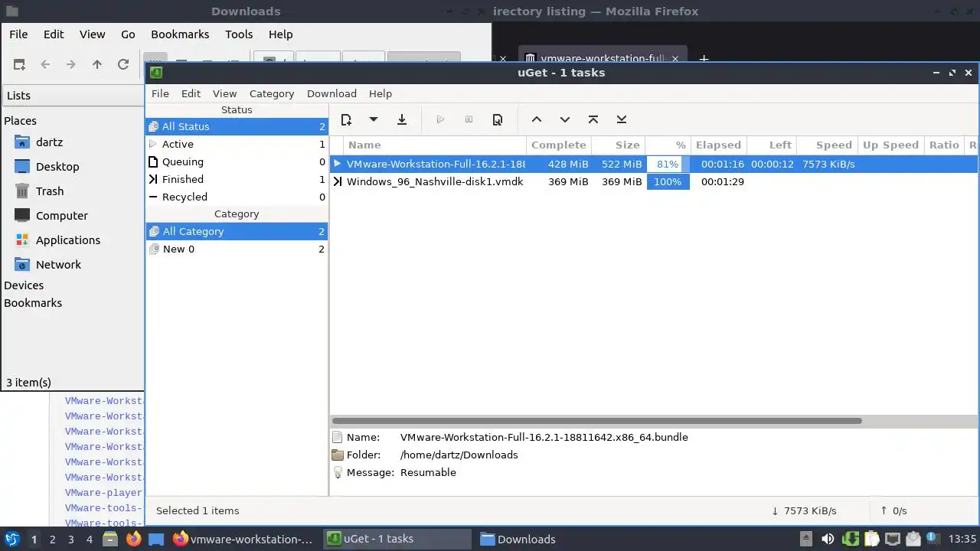Open the Download menu in uGet

click(332, 93)
